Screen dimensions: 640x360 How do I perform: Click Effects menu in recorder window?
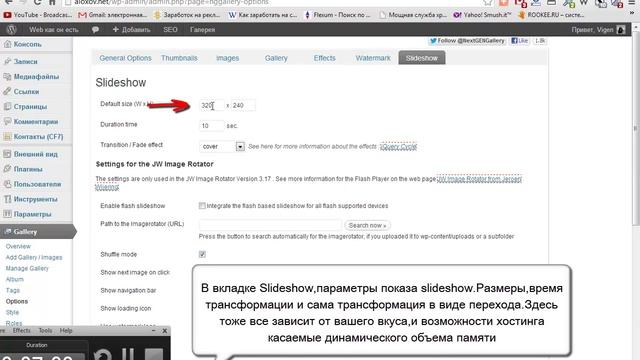[x=21, y=331]
